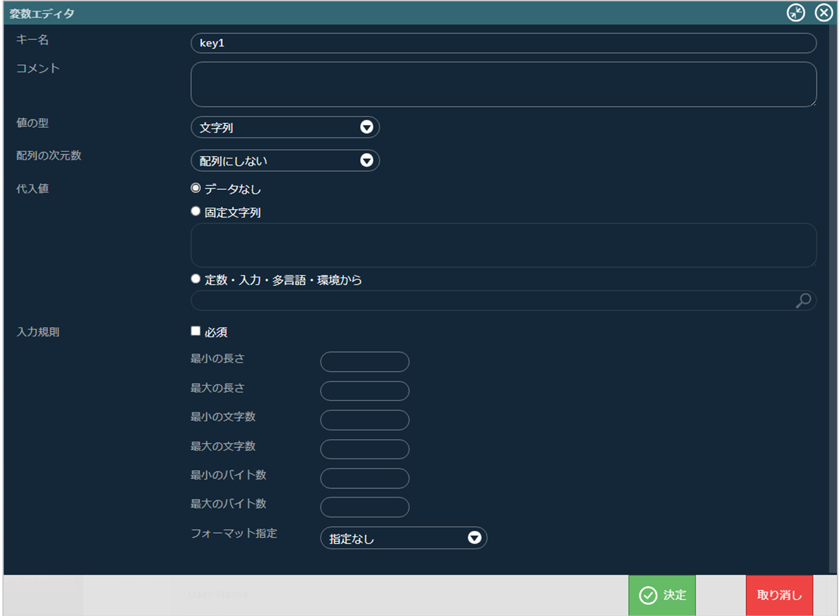The image size is (840, 616).
Task: Expand the 配列の次元数 dropdown
Action: [285, 161]
